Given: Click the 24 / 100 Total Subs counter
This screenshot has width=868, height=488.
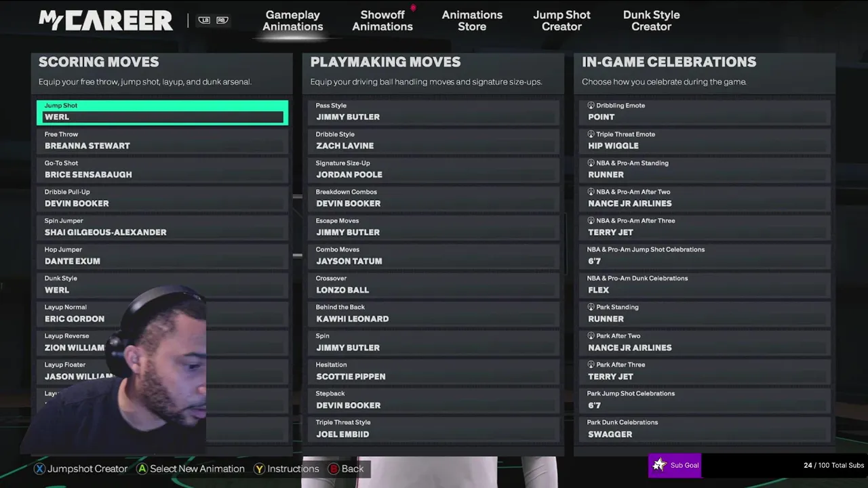Looking at the screenshot, I should tap(833, 466).
